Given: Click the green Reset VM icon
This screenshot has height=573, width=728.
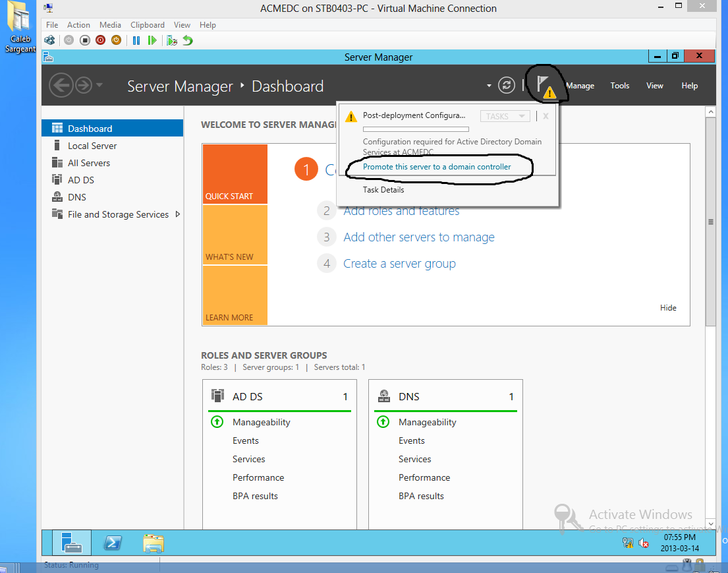Looking at the screenshot, I should (152, 40).
